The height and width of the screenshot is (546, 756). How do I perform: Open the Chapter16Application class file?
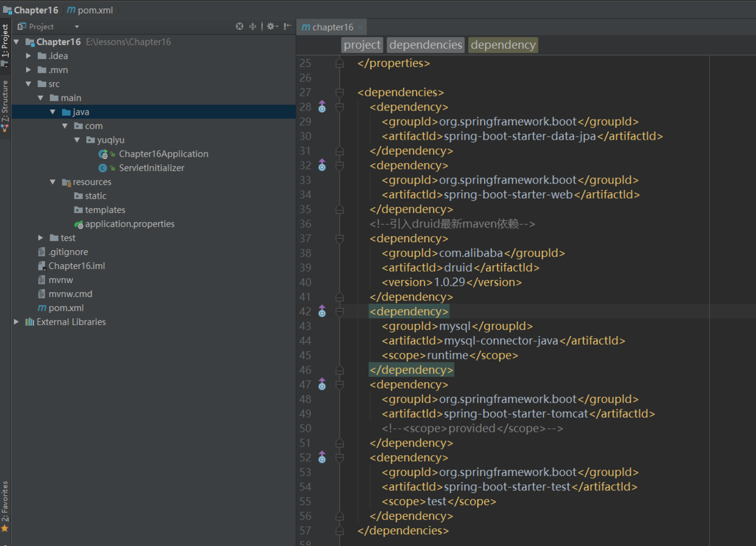[x=163, y=154]
